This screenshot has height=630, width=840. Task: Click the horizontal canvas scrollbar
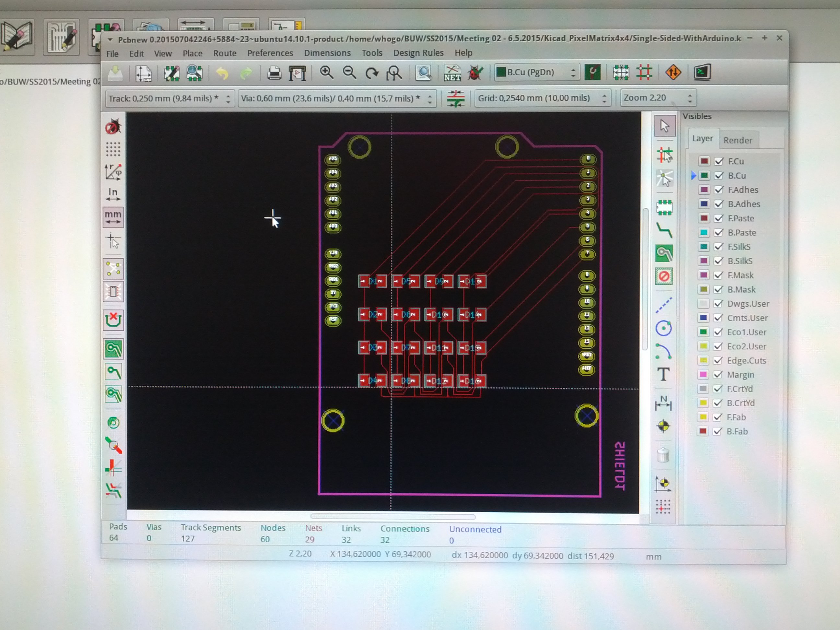coord(393,517)
